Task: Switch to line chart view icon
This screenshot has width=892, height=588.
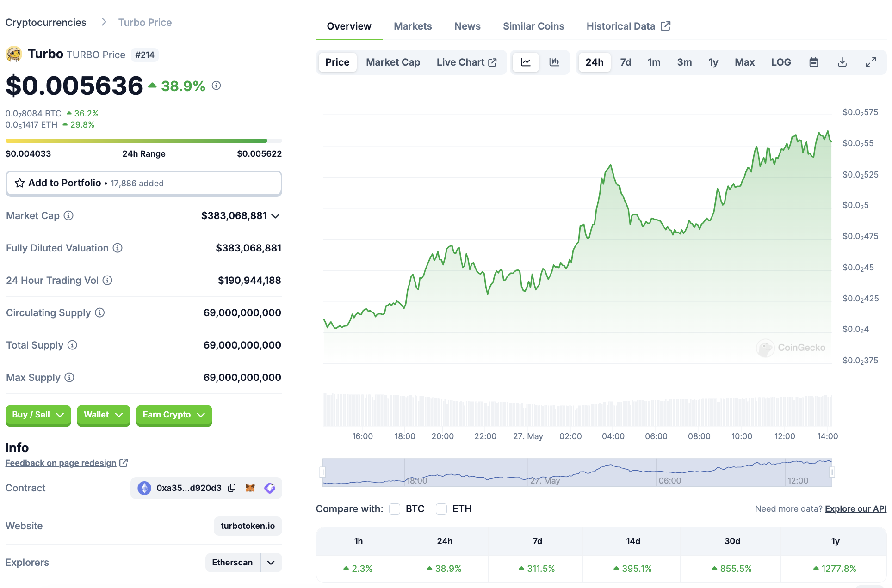Action: (526, 62)
